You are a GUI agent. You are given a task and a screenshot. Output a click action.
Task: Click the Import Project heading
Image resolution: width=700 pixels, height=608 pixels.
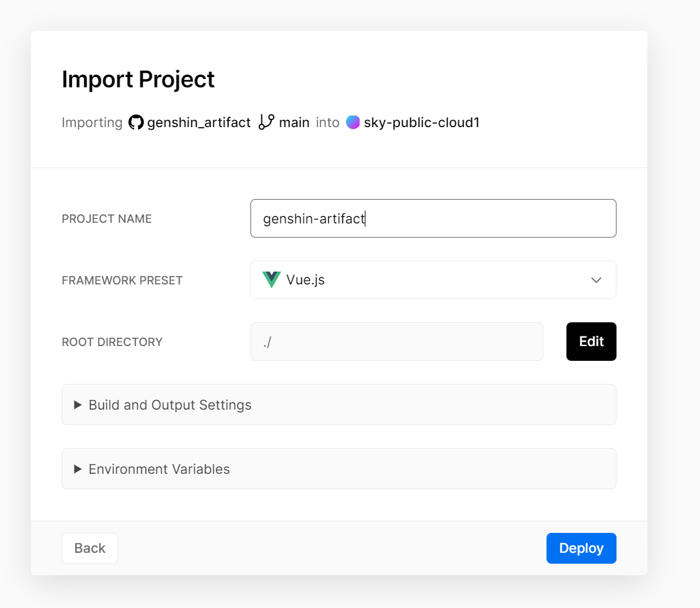click(138, 80)
